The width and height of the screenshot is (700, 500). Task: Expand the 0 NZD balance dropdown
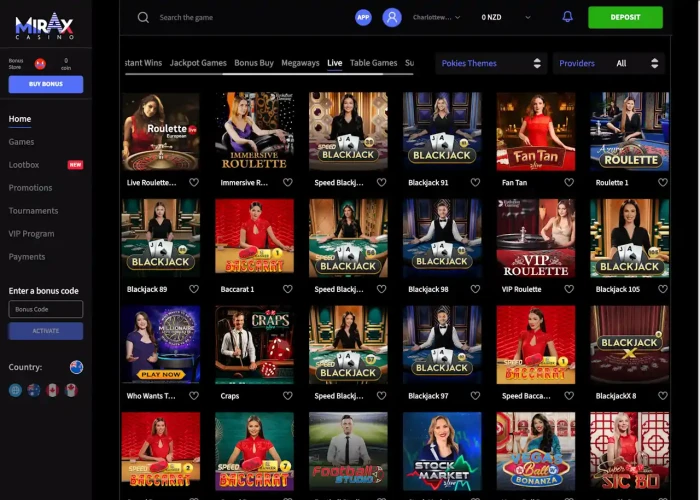506,17
